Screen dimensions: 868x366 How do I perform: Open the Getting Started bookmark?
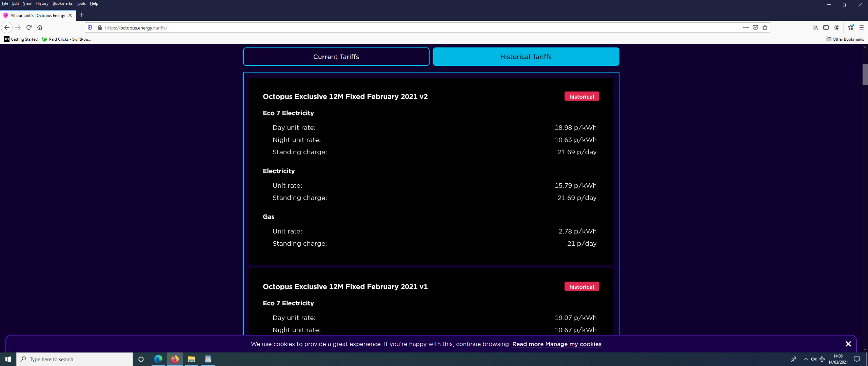click(x=21, y=39)
